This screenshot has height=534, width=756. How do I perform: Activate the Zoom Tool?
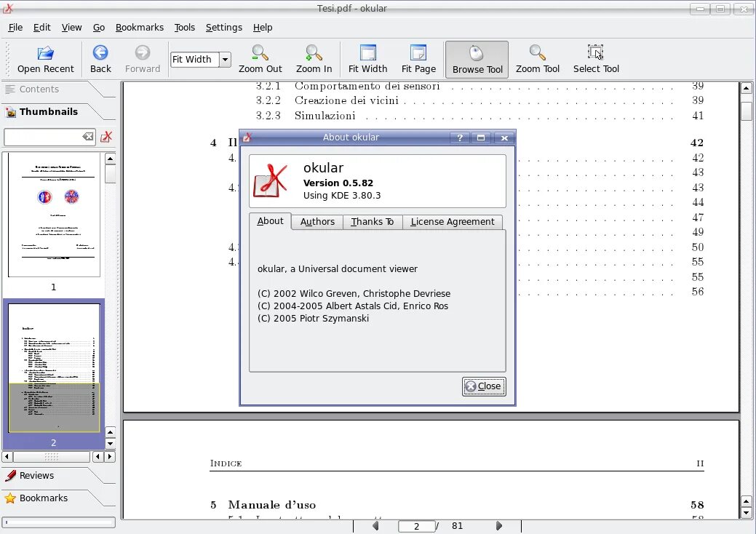click(537, 59)
